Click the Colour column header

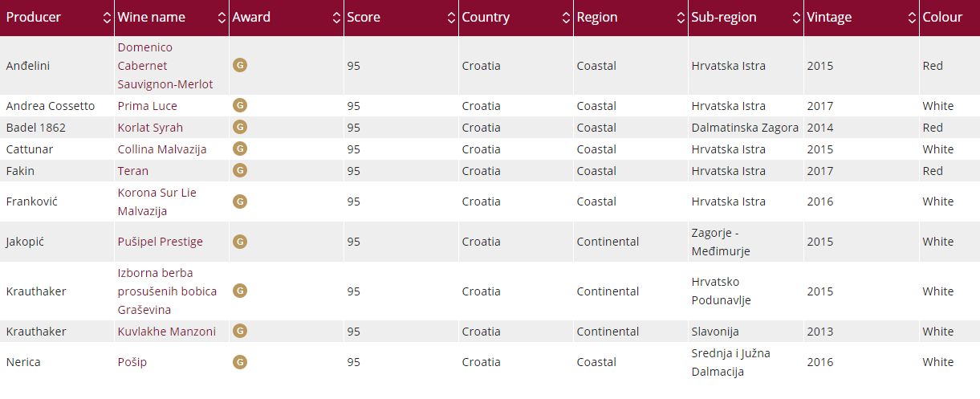942,18
